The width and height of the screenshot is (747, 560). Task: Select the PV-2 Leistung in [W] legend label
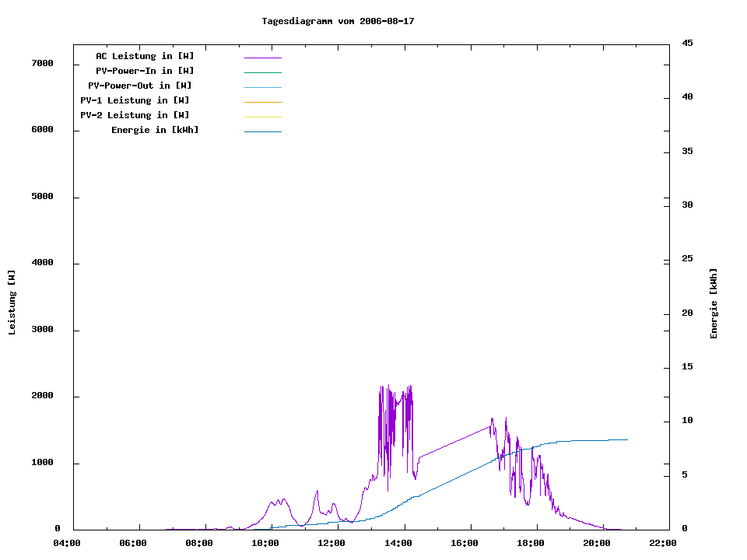135,115
